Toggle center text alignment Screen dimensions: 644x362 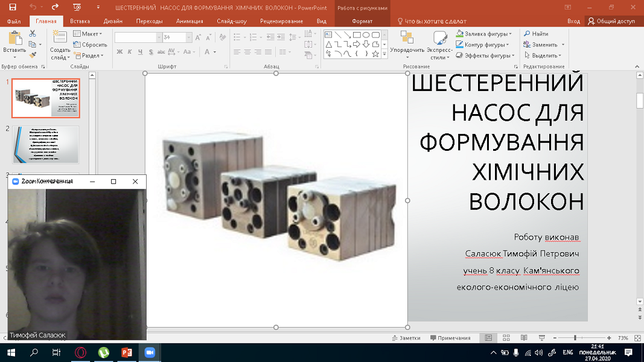point(247,52)
